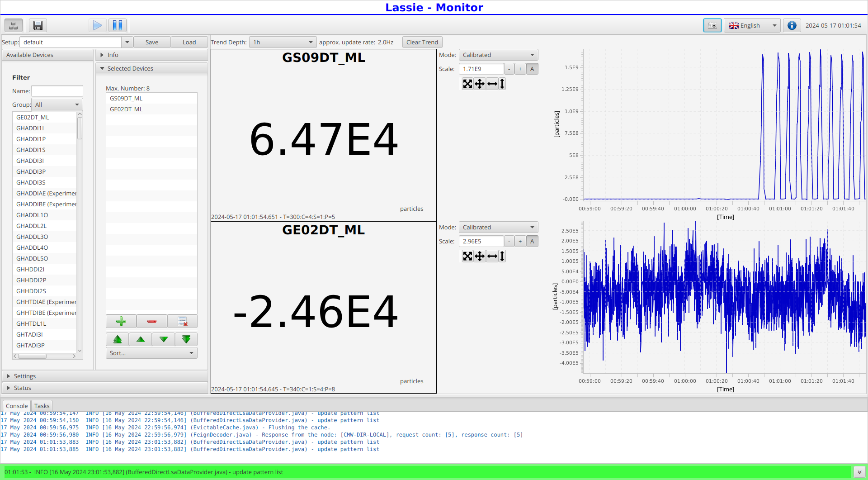This screenshot has width=868, height=480.
Task: Click pan icon for GS09DT_ML chart
Action: [480, 84]
